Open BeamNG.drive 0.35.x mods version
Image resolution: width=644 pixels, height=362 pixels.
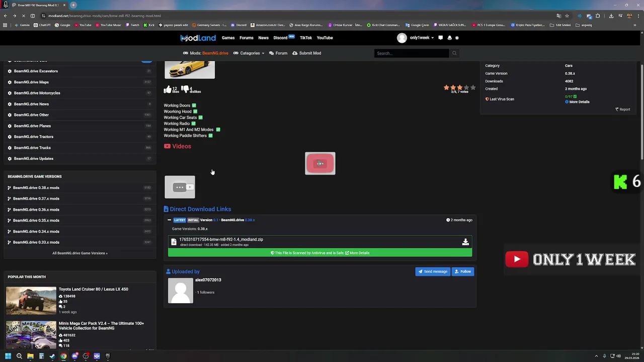point(36,220)
